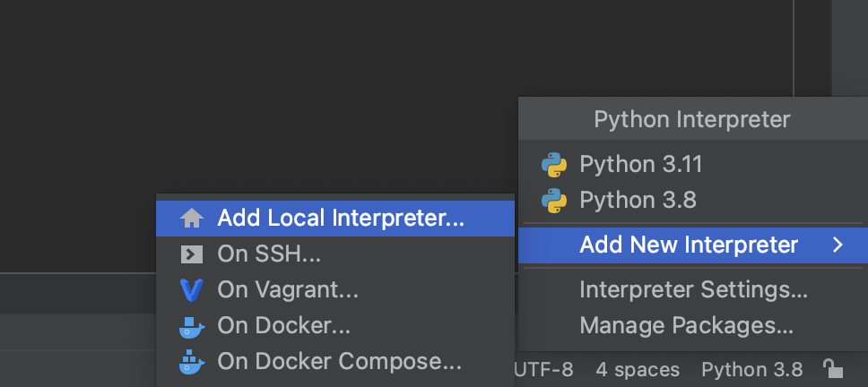This screenshot has height=387, width=868.
Task: Click the Python logo beside Python 3.8
Action: [554, 199]
